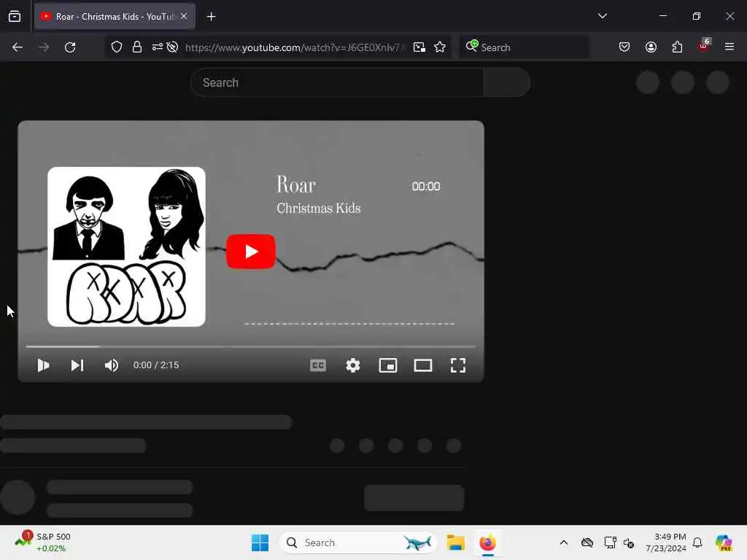Enter fullscreen mode
The height and width of the screenshot is (560, 747).
tap(458, 365)
